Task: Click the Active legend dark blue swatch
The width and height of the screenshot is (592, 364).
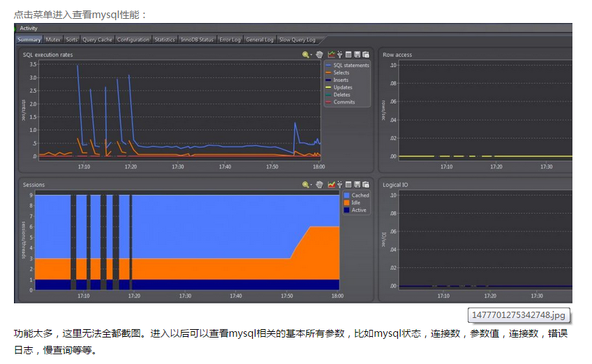Action: [x=346, y=210]
